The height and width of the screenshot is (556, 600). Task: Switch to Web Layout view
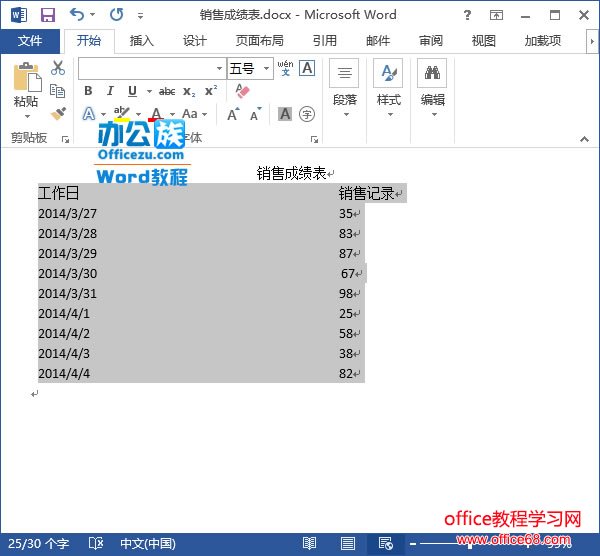coord(385,543)
